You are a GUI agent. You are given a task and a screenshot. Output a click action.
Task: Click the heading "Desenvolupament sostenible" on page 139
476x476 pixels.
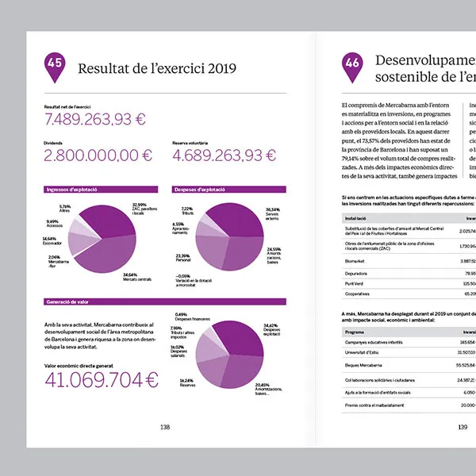coord(425,68)
